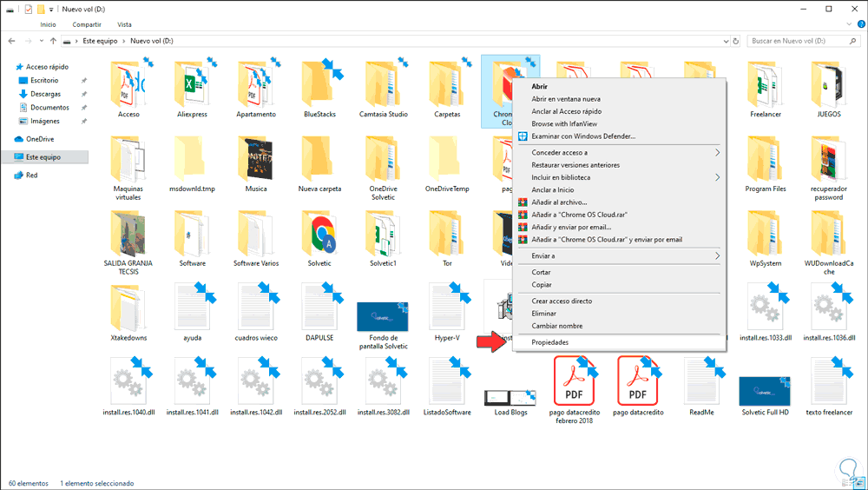Select the recuperador password folder

[x=829, y=160]
